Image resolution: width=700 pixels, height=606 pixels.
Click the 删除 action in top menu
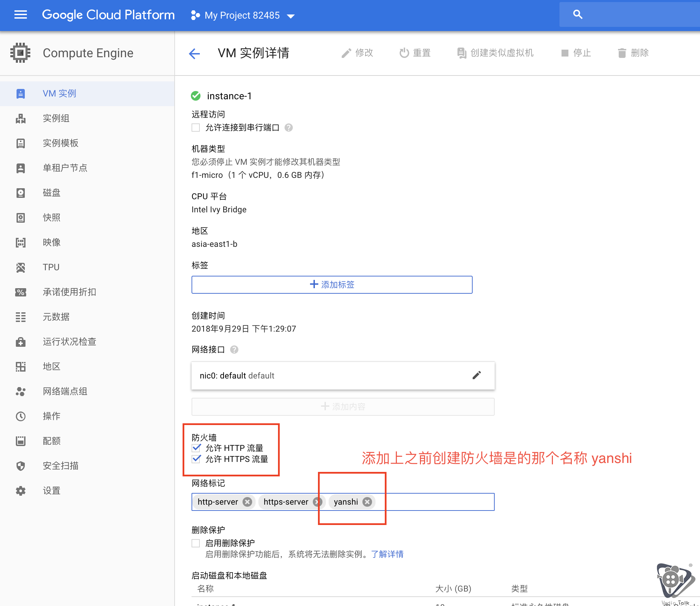click(636, 53)
